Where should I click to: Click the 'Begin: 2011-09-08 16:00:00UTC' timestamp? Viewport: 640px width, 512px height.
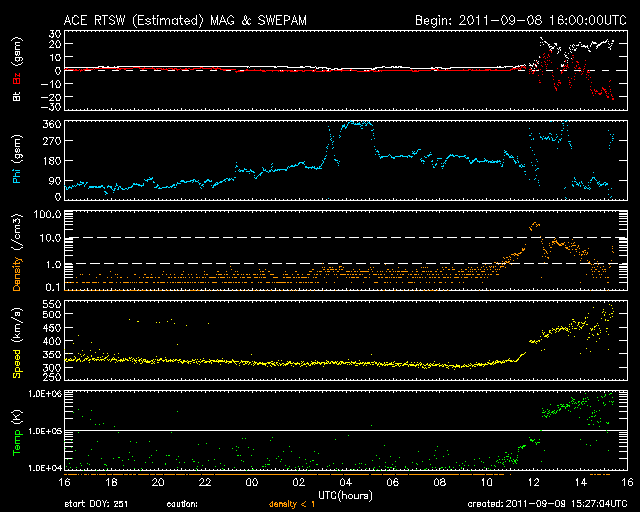(x=520, y=20)
